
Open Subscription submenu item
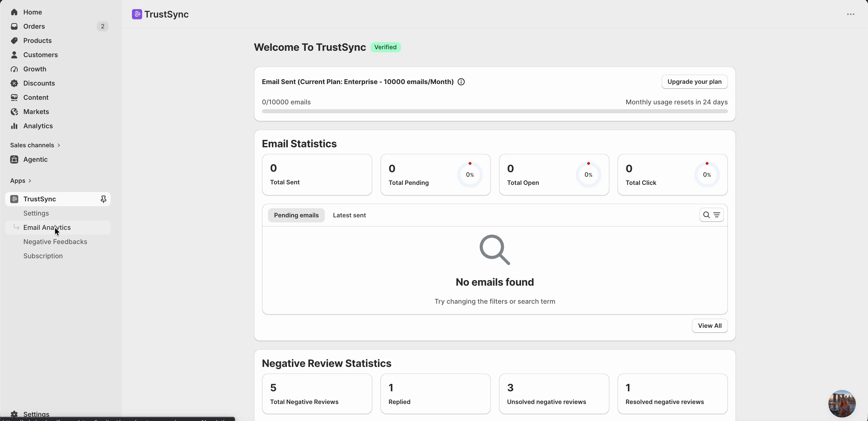click(x=43, y=256)
